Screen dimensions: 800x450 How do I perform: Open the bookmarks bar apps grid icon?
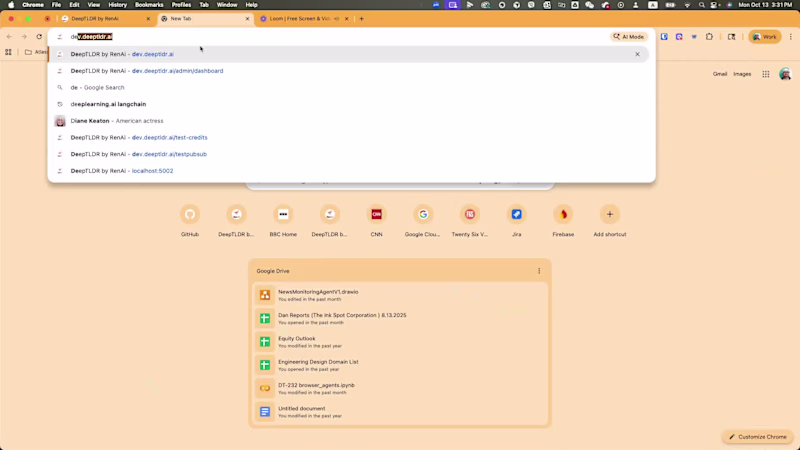click(8, 52)
